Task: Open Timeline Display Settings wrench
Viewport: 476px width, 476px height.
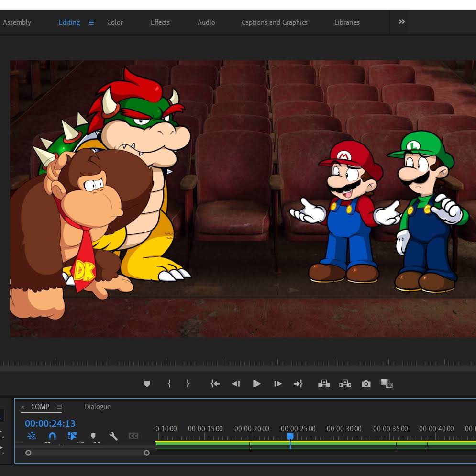Action: 113,436
